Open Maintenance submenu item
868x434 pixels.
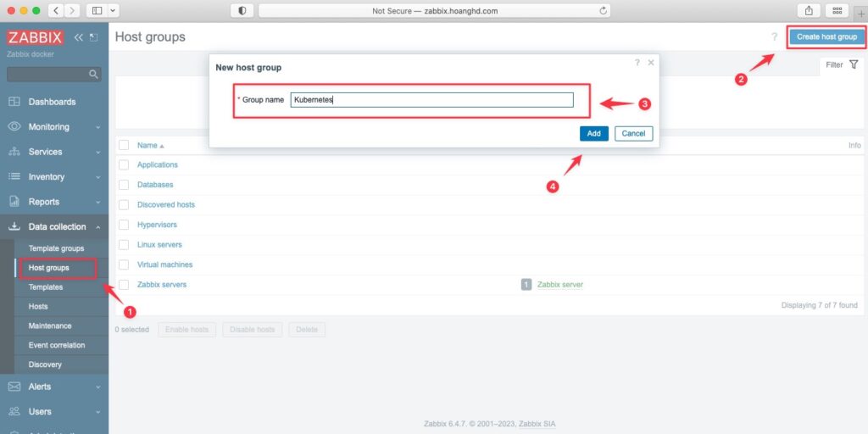[50, 326]
